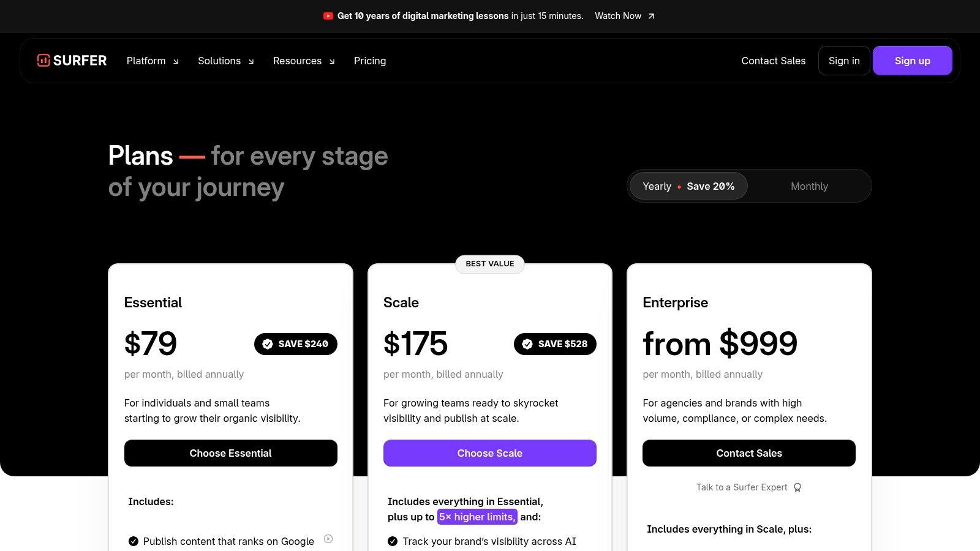Image resolution: width=980 pixels, height=551 pixels.
Task: Click the badge icon beside Surfer Expert
Action: coord(797,487)
